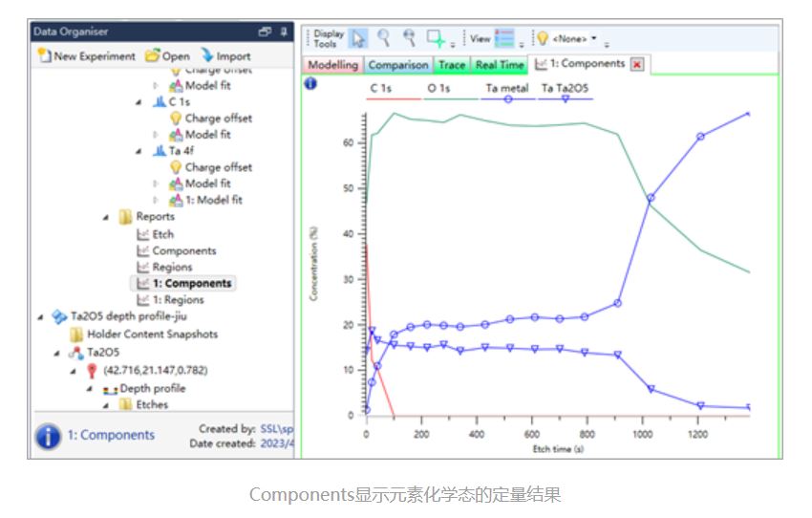Open an existing experiment with Open
Viewport: 812px width, 518px height.
coord(167,56)
